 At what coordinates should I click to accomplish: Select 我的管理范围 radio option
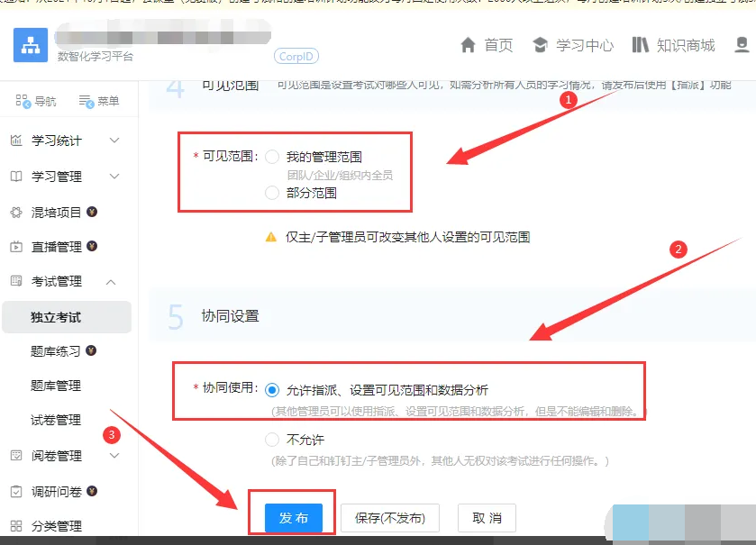tap(272, 157)
